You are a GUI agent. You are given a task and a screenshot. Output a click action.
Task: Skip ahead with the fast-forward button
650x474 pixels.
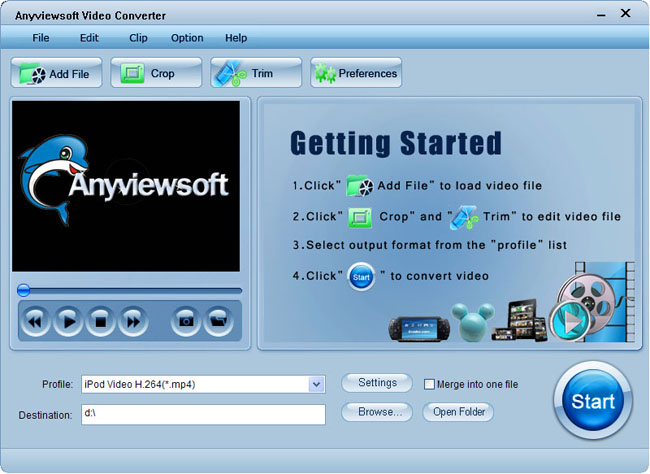pos(133,321)
